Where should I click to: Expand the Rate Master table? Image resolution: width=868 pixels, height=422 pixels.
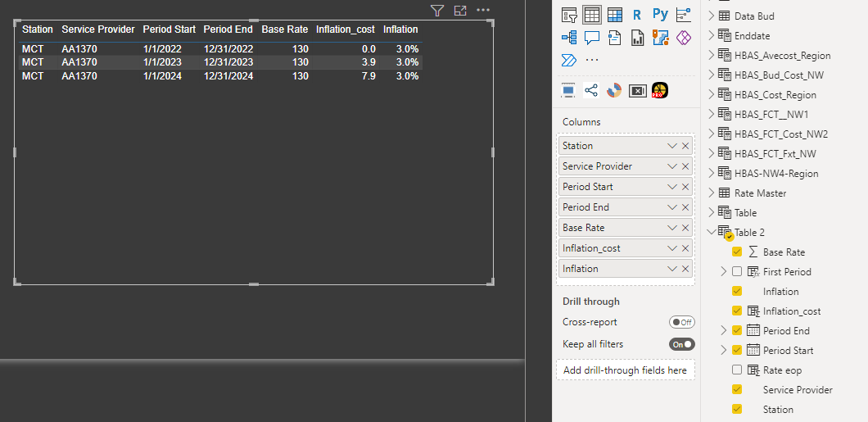[x=711, y=193]
